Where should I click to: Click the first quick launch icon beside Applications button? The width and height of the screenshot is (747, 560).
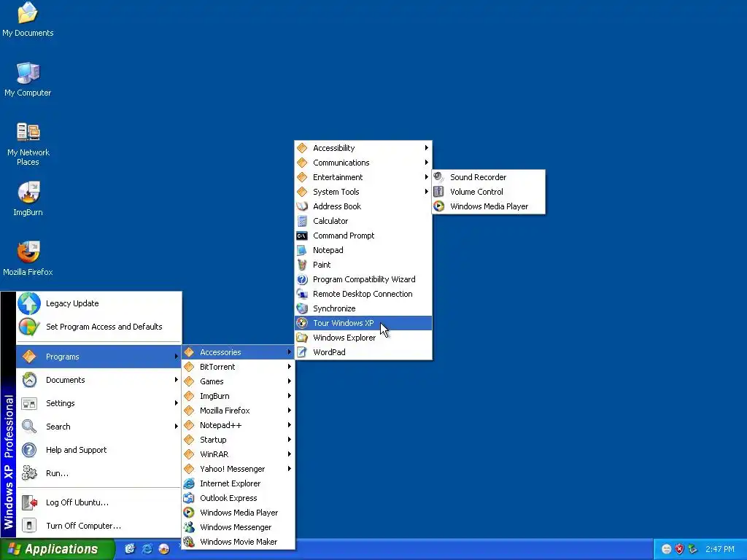click(130, 549)
